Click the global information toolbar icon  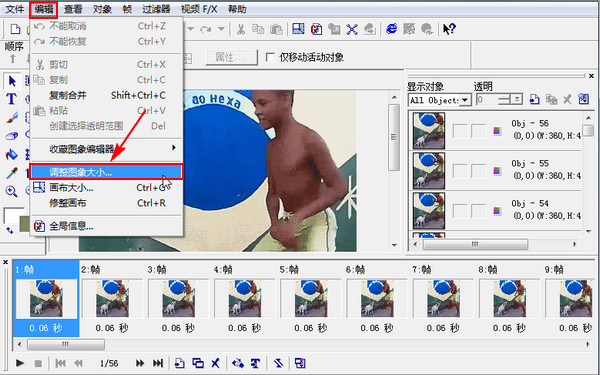point(316,29)
